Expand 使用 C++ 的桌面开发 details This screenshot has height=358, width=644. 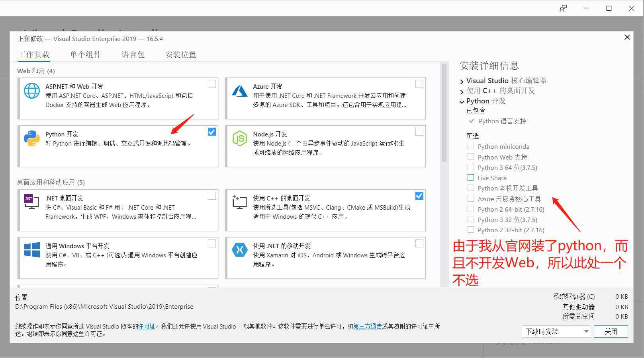tap(462, 91)
